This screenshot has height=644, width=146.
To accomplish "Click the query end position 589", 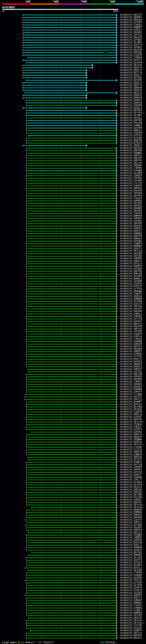I will 115,11.
